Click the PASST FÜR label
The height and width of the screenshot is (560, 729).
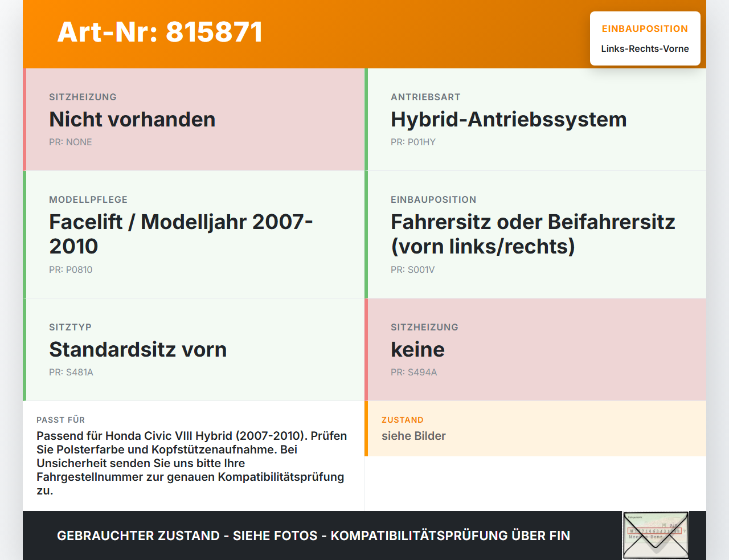[x=60, y=420]
